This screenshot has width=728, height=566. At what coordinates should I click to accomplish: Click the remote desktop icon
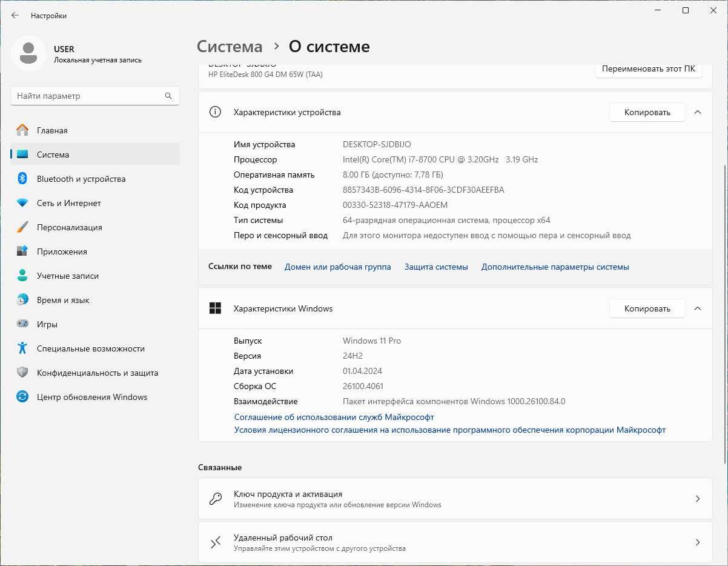215,542
